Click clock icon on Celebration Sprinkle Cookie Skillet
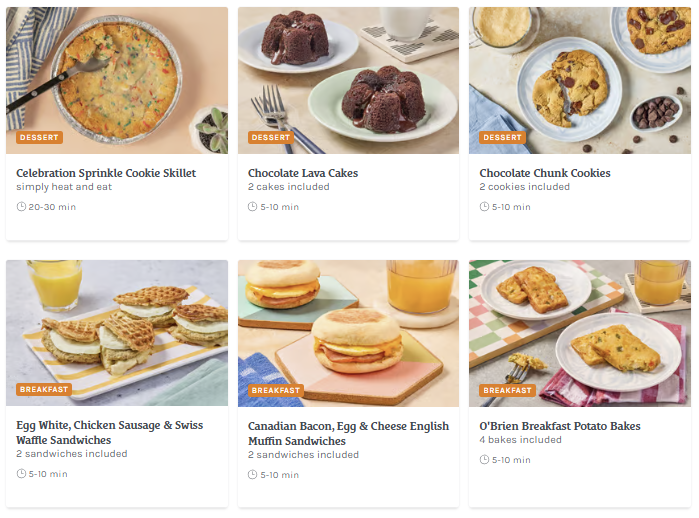This screenshot has width=699, height=518. click(x=22, y=207)
